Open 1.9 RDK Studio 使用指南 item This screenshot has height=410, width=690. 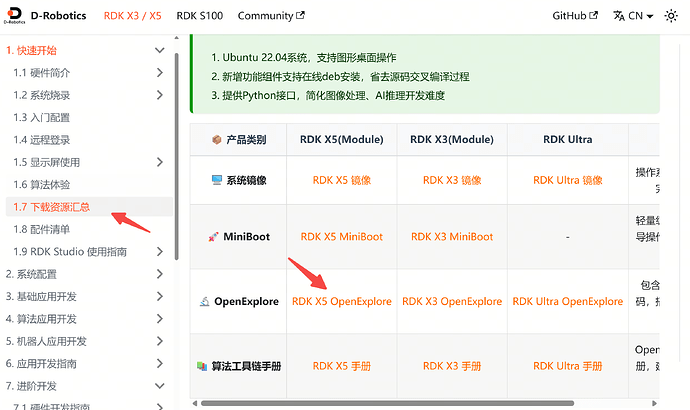[x=70, y=252]
